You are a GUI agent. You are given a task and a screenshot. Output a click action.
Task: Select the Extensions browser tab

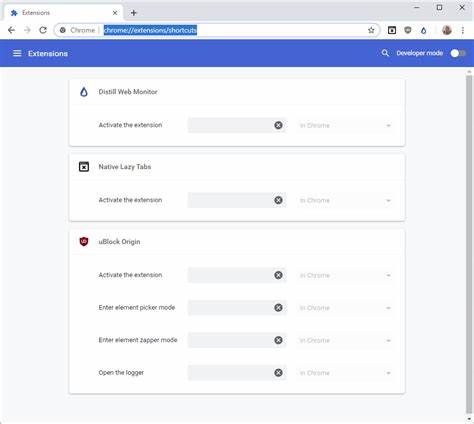[63, 13]
